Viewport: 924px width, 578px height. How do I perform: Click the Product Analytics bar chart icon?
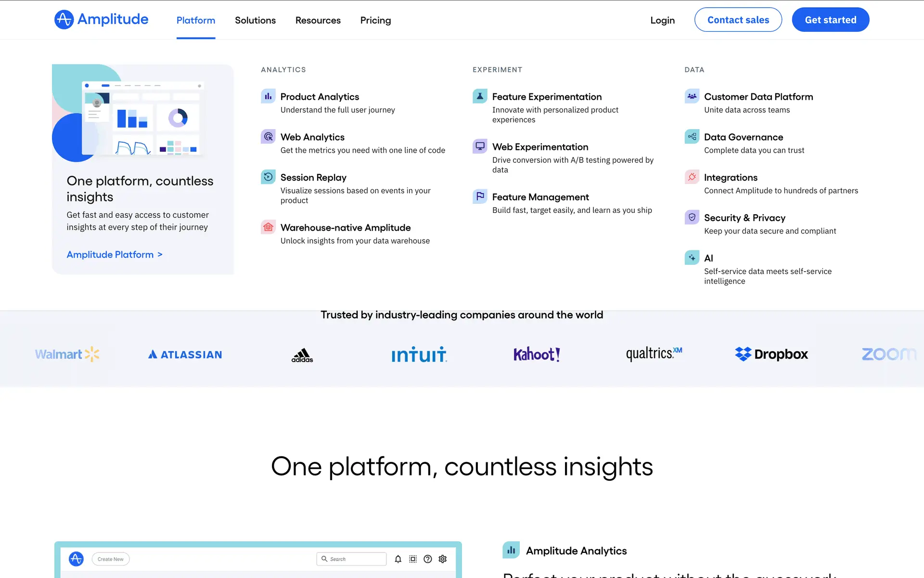268,96
